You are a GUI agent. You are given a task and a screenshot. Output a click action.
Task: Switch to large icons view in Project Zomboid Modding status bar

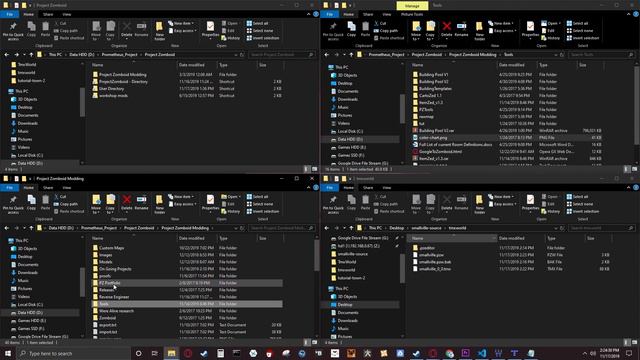point(315,342)
